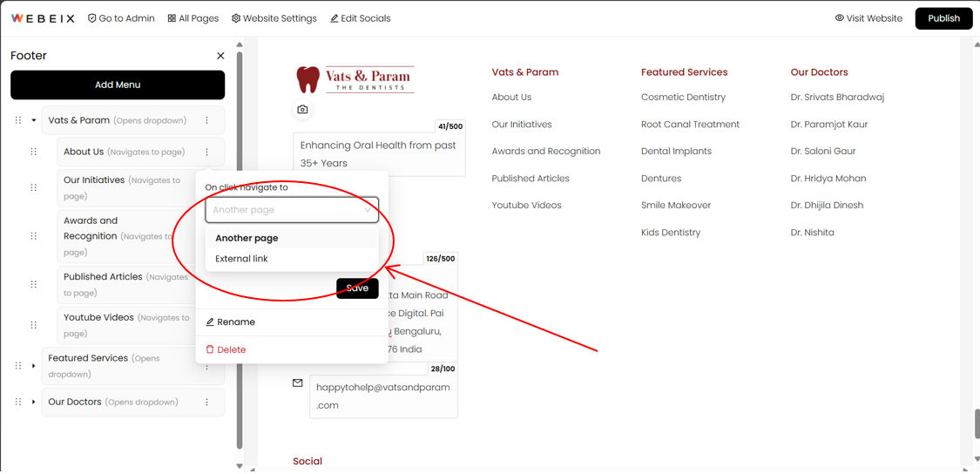The image size is (980, 474).
Task: Click drag handle beside About Us
Action: point(34,152)
